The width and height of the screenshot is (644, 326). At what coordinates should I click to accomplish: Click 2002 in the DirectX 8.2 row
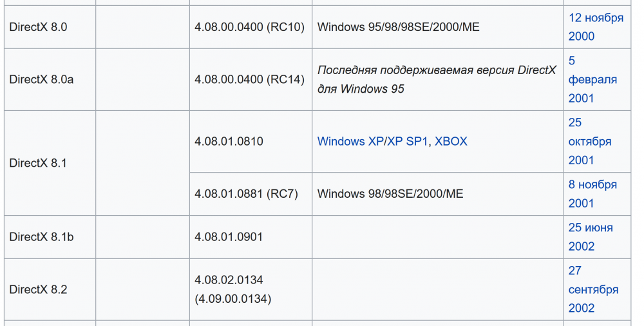(581, 308)
